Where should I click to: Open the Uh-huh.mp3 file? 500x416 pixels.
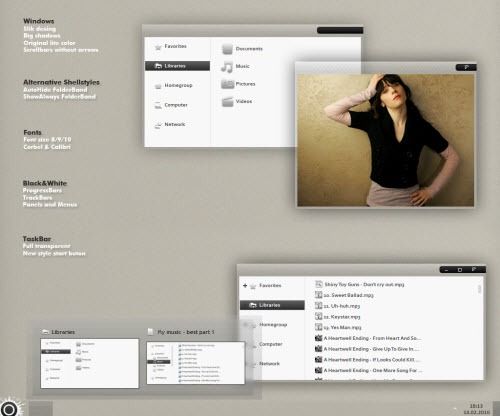(x=337, y=306)
